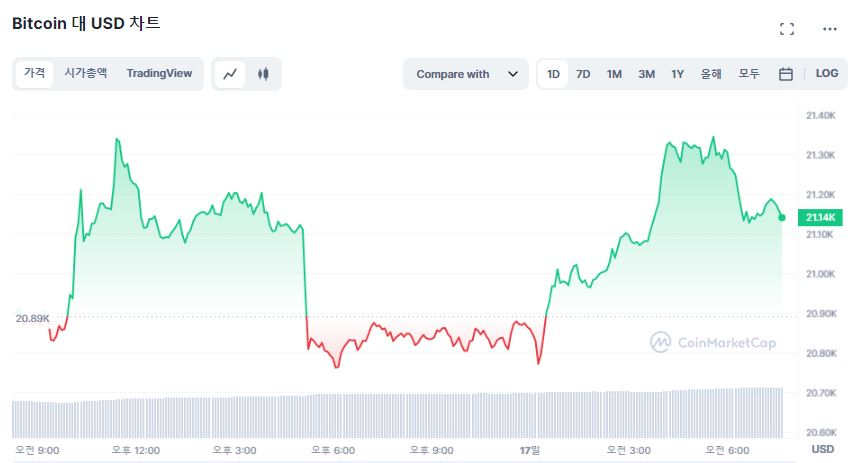Select the 모두 range button
The image size is (851, 463).
click(749, 74)
